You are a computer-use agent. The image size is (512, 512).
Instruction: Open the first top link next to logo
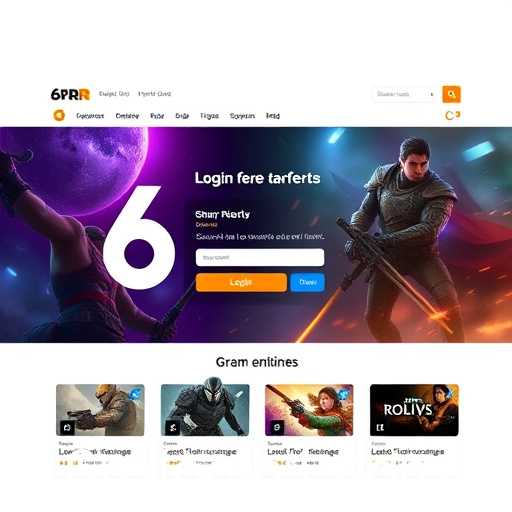(114, 94)
